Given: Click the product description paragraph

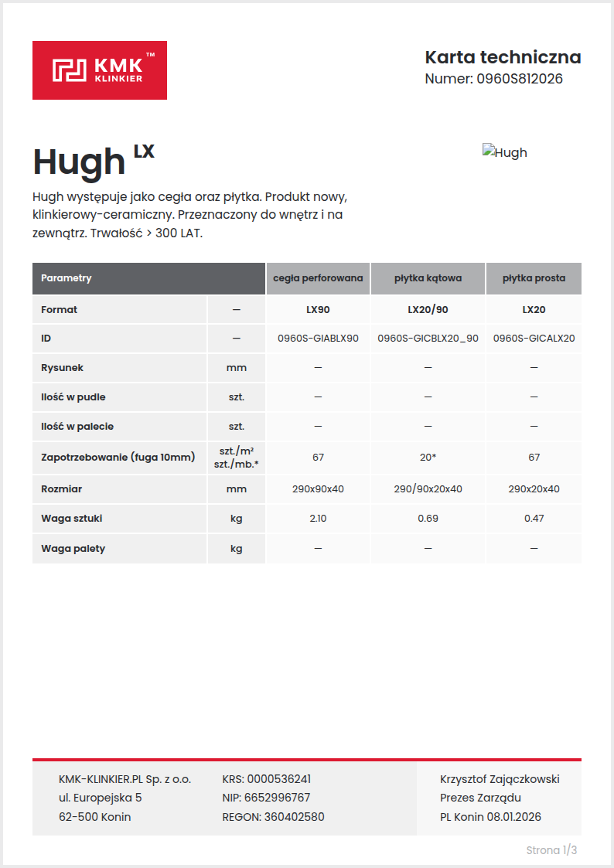Looking at the screenshot, I should [x=190, y=215].
